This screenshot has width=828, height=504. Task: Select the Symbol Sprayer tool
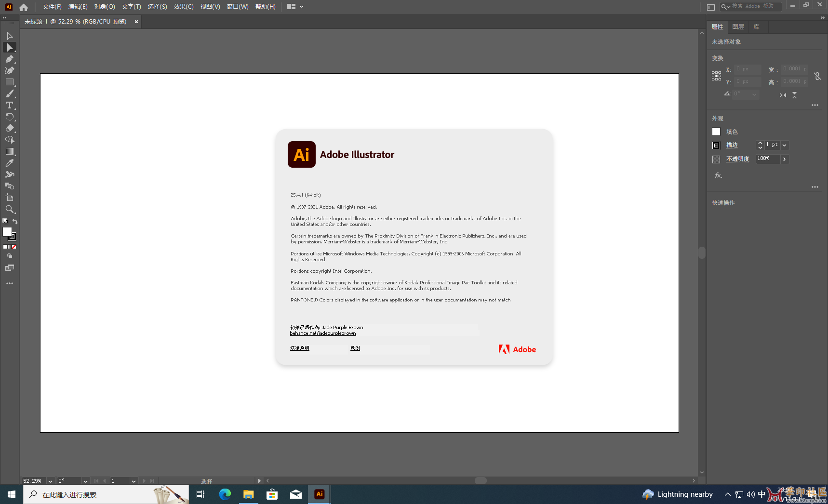10,174
